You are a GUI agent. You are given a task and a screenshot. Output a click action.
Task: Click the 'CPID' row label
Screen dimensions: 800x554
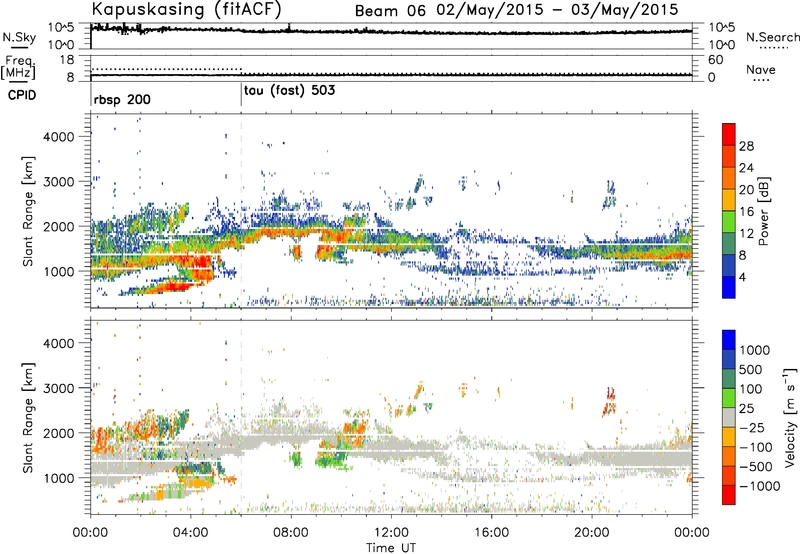click(22, 95)
